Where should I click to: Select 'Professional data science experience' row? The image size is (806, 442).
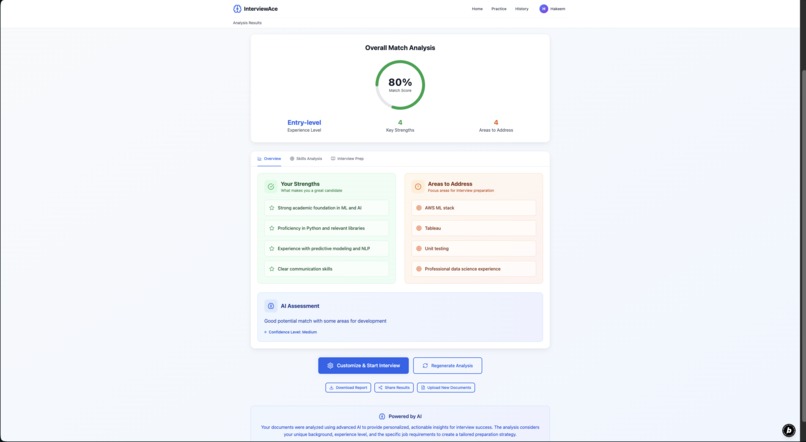474,269
